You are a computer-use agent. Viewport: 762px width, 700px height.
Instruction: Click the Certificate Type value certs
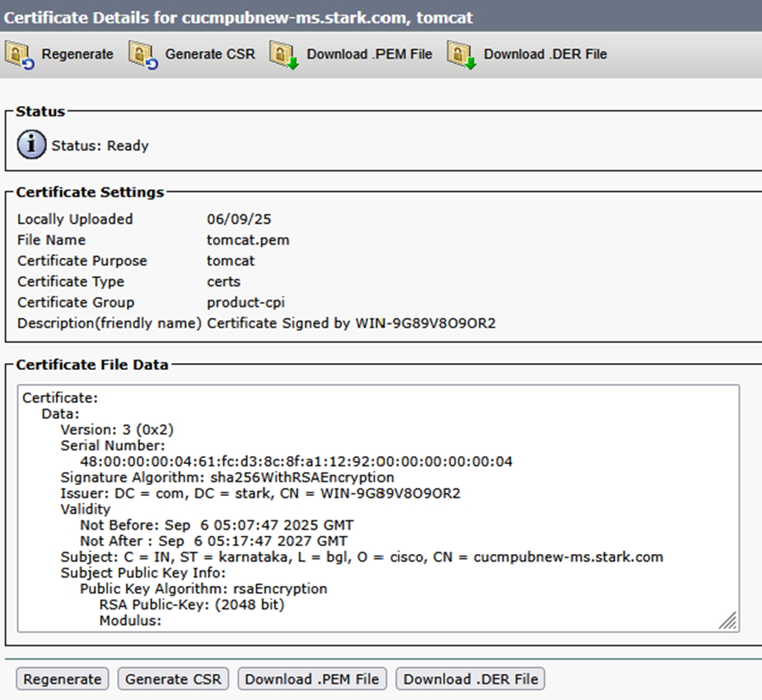click(x=224, y=282)
